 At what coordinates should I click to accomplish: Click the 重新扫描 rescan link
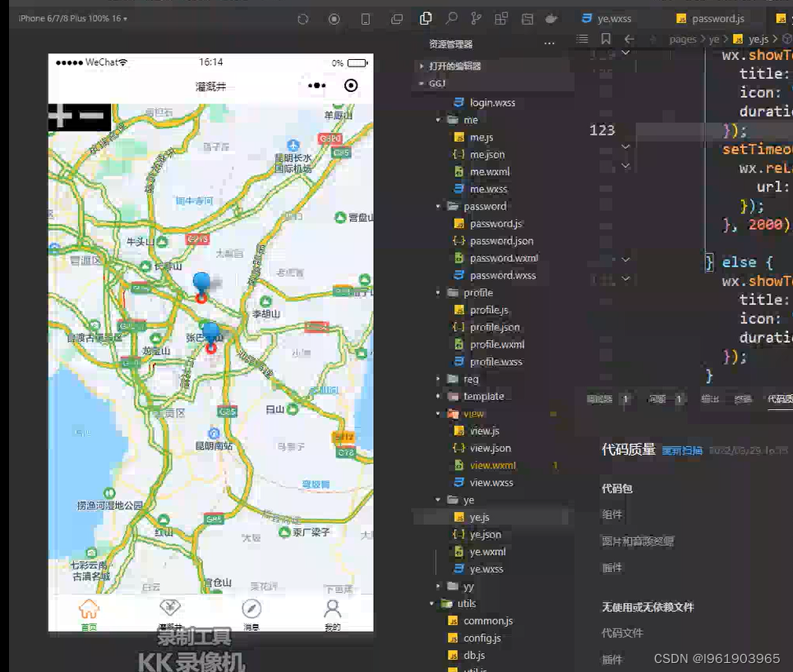(x=682, y=450)
